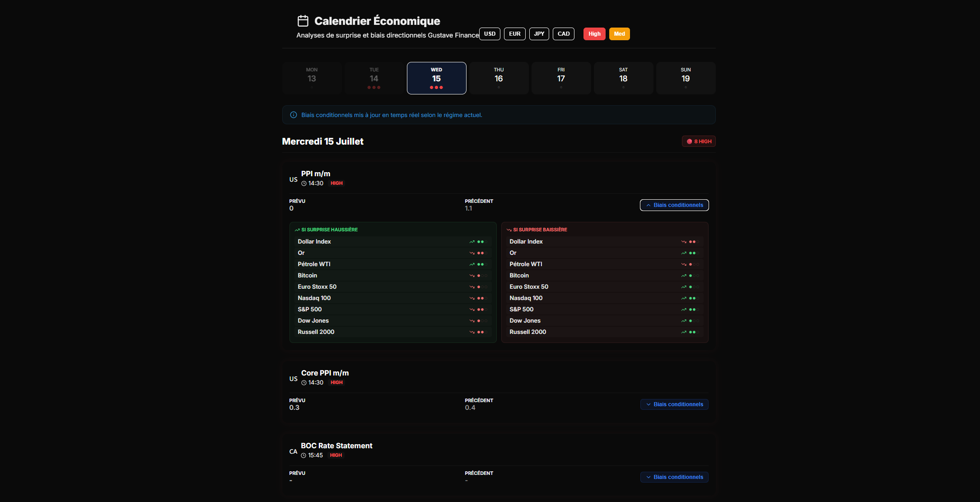This screenshot has width=980, height=502.
Task: Toggle the EUR currency filter
Action: (x=515, y=34)
